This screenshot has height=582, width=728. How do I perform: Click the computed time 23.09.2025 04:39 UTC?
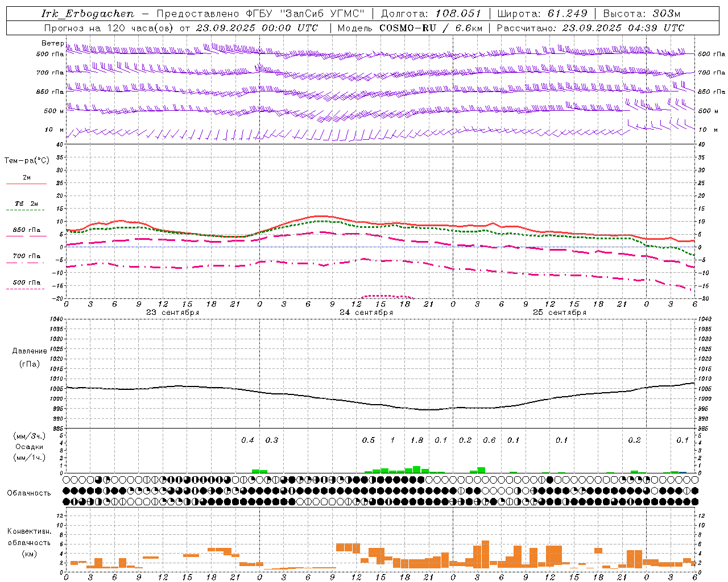(x=623, y=28)
